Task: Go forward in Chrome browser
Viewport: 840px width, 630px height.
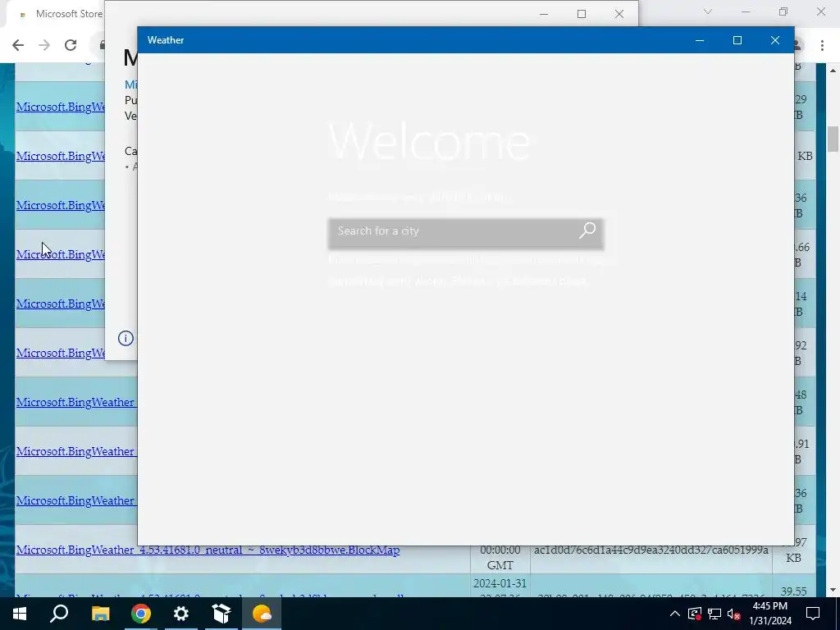Action: point(44,45)
